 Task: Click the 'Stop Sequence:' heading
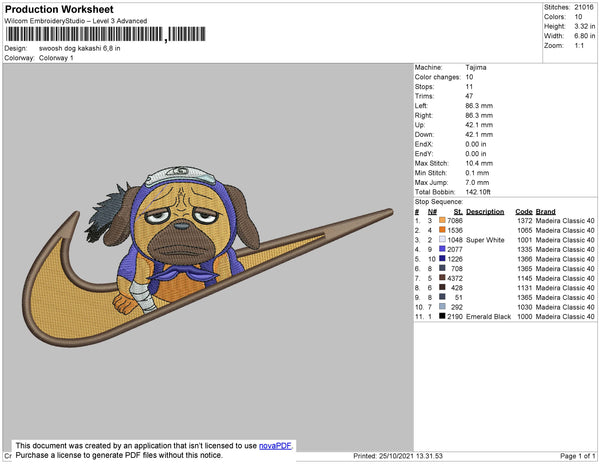439,202
